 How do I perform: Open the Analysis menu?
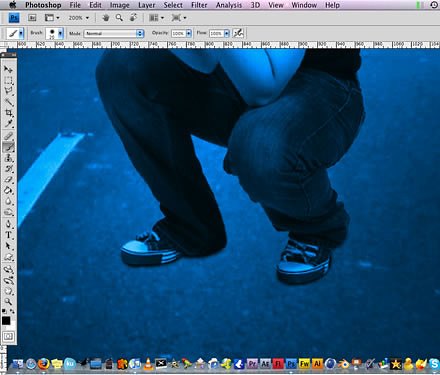point(229,5)
